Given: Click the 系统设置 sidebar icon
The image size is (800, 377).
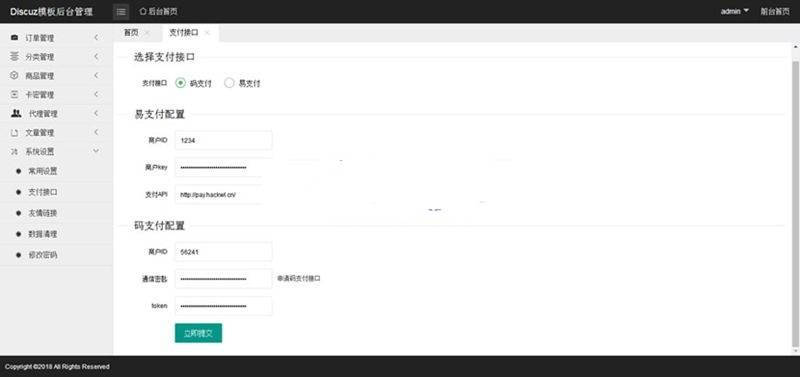Looking at the screenshot, I should tap(14, 152).
